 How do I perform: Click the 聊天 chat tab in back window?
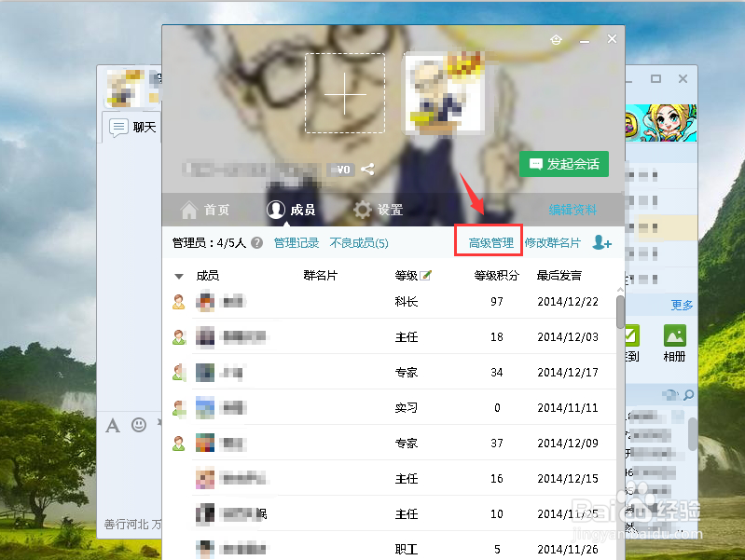pyautogui.click(x=132, y=128)
